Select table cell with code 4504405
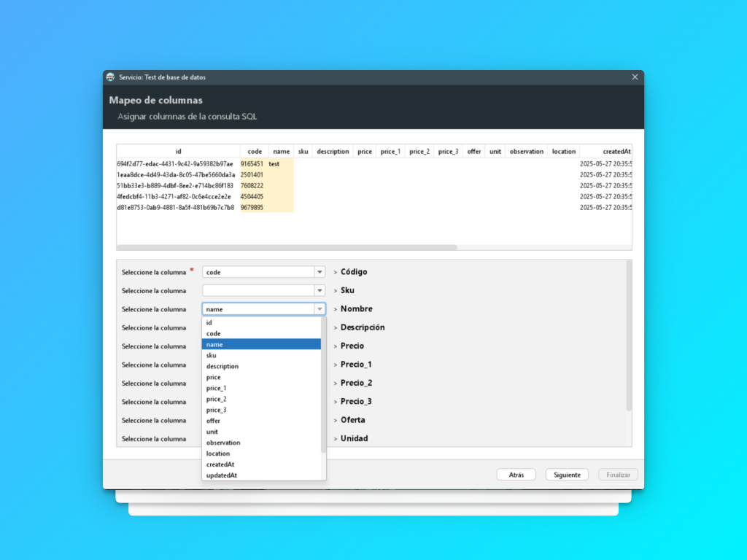Image resolution: width=747 pixels, height=560 pixels. (x=255, y=197)
